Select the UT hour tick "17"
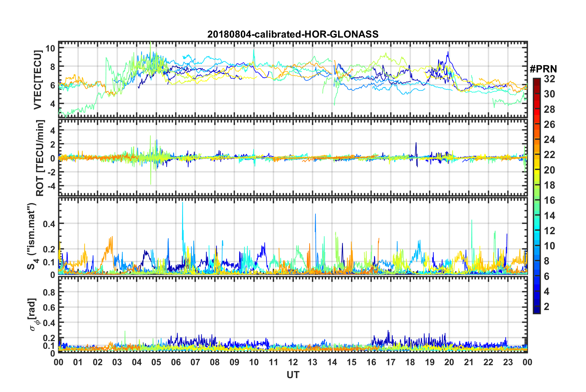Screen dimensions: 586x392 391,362
